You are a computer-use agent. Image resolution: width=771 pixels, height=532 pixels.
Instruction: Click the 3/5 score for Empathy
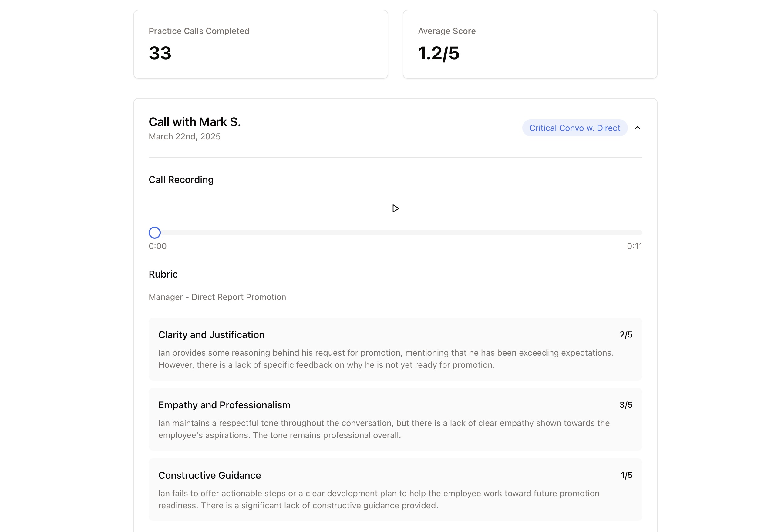pyautogui.click(x=625, y=405)
